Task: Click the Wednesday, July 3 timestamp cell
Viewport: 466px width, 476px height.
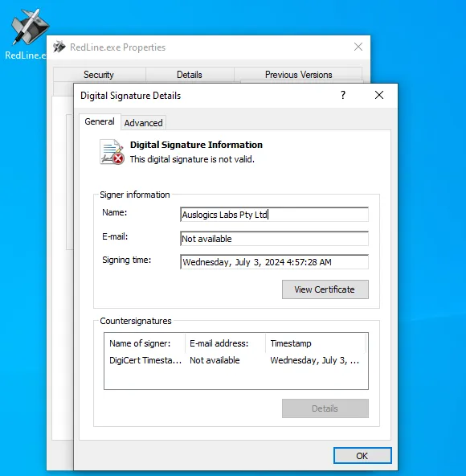Action: [x=315, y=360]
